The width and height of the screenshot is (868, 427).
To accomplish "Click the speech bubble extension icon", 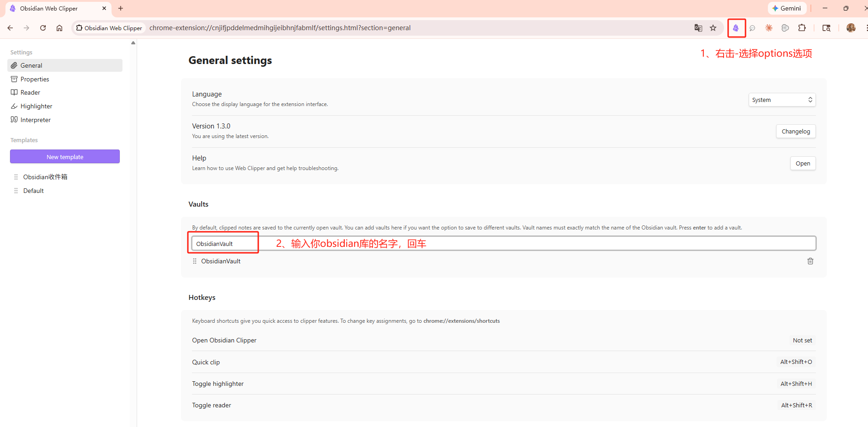I will coord(752,28).
